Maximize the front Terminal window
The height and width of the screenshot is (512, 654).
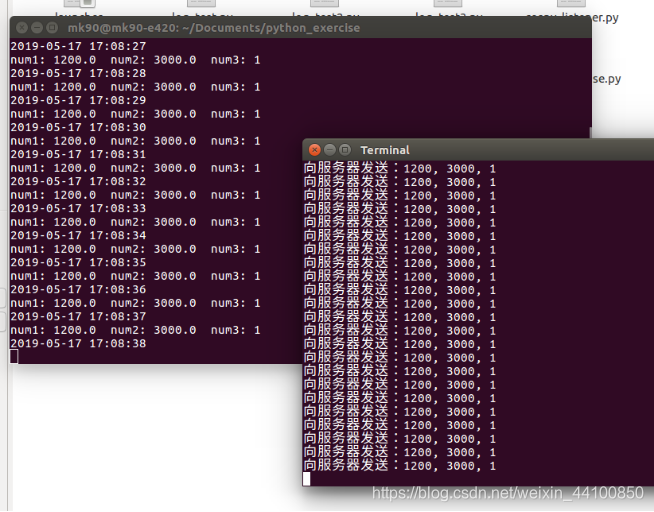pos(345,150)
